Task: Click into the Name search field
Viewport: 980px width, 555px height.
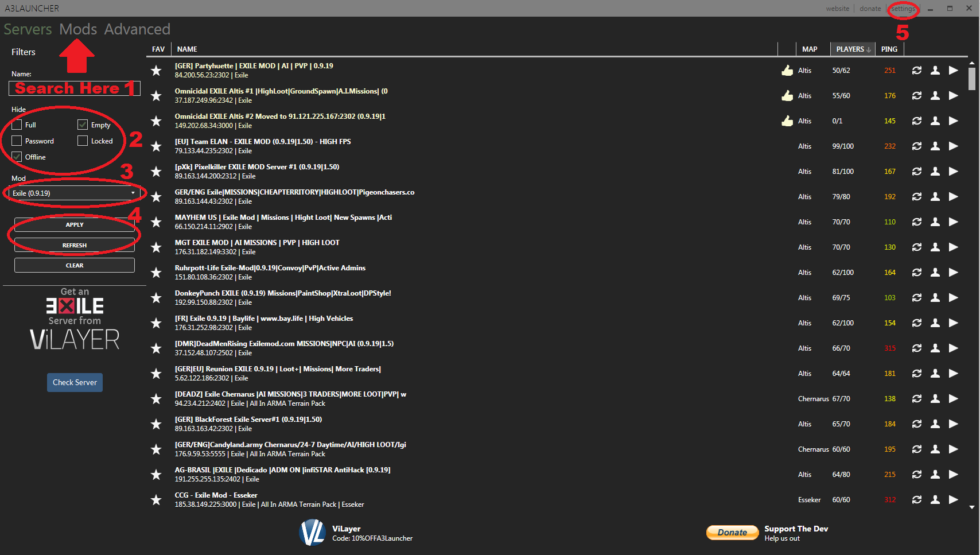Action: point(75,88)
